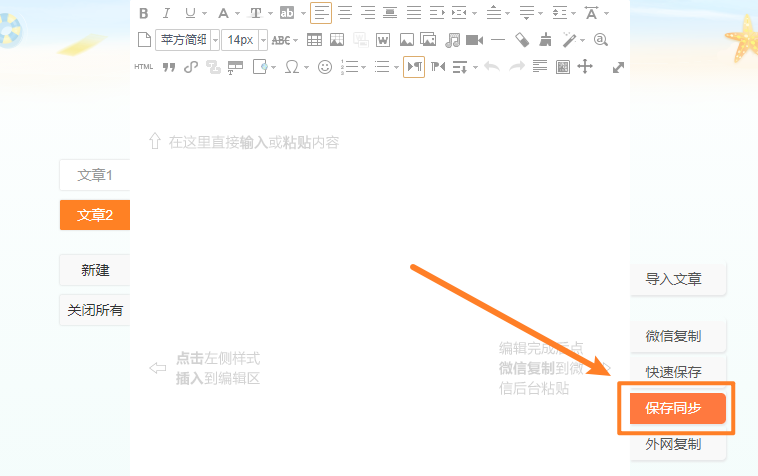Insert a table using the table icon
The height and width of the screenshot is (476, 758).
pyautogui.click(x=314, y=40)
